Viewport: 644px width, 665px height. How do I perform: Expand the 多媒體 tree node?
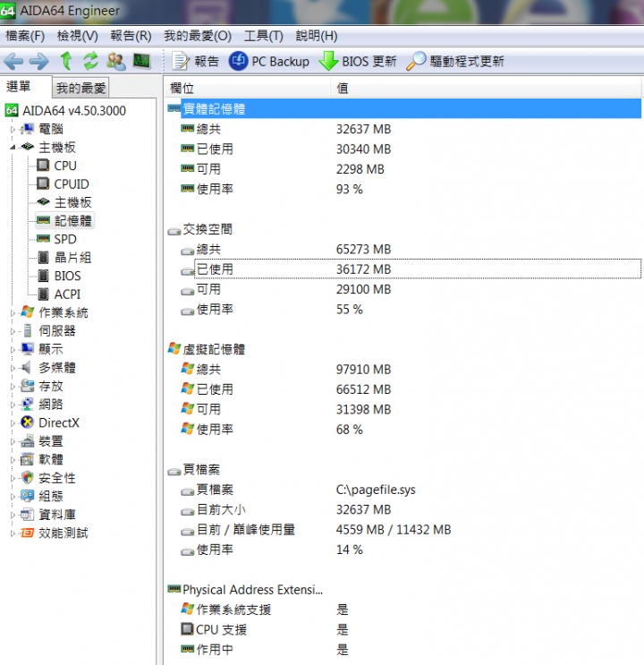[13, 368]
